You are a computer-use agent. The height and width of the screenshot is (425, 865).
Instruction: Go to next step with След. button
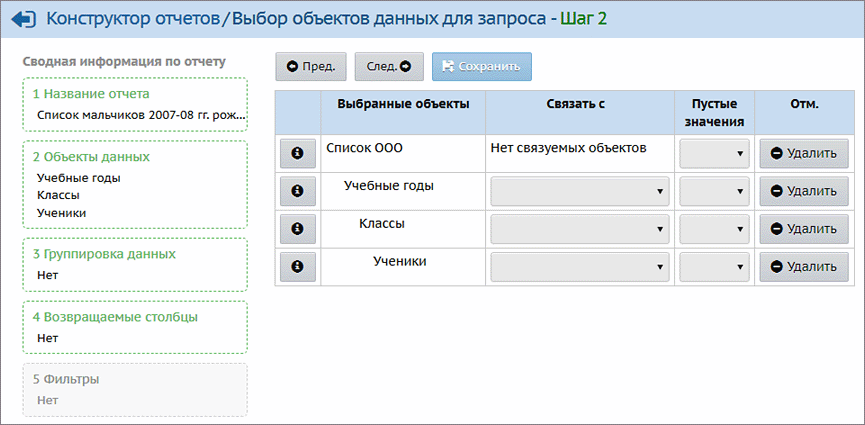pos(389,67)
